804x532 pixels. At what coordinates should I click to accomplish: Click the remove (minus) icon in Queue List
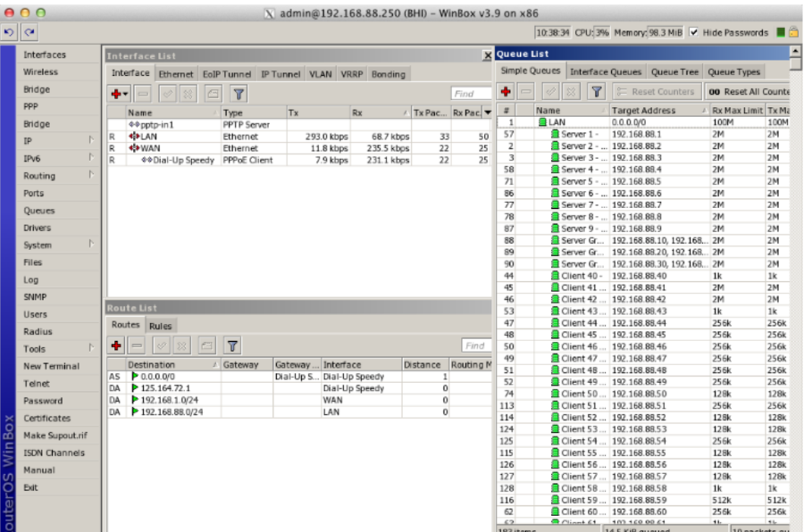coord(525,92)
